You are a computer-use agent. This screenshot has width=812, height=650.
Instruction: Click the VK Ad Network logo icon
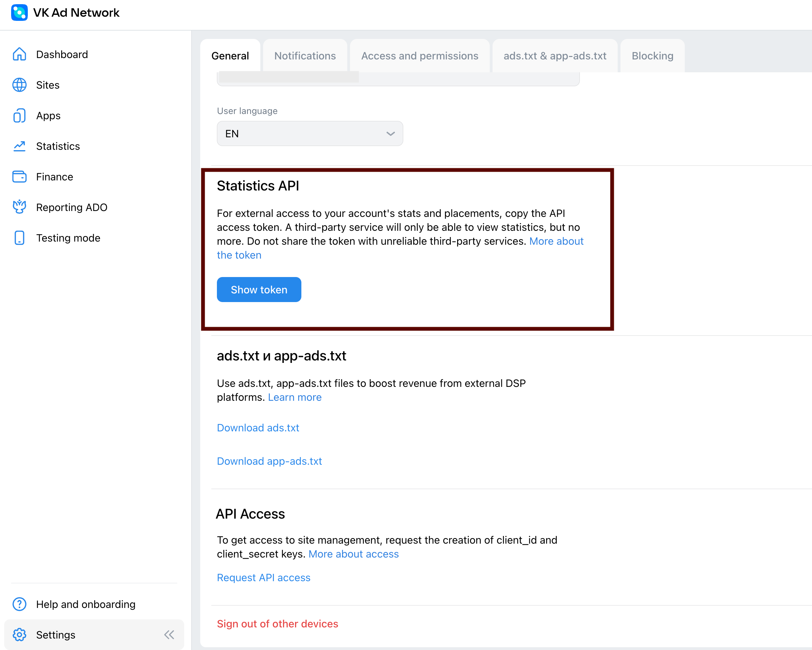pyautogui.click(x=19, y=13)
